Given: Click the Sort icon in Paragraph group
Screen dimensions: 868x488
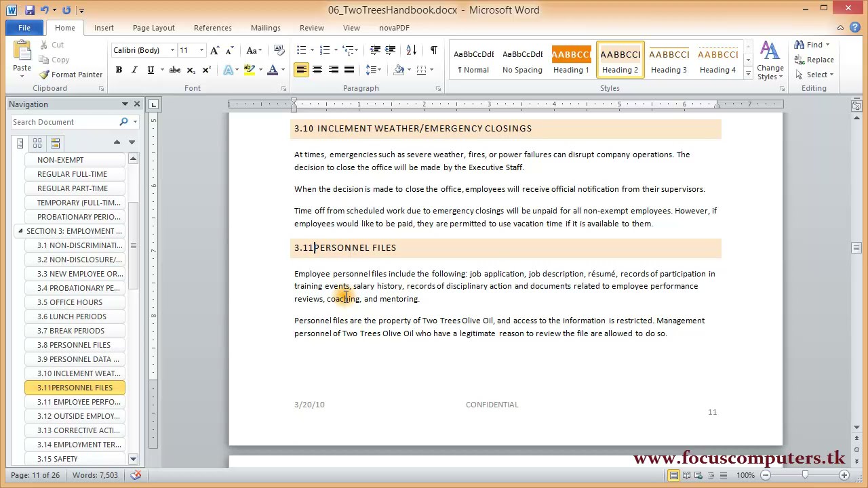Looking at the screenshot, I should point(412,50).
